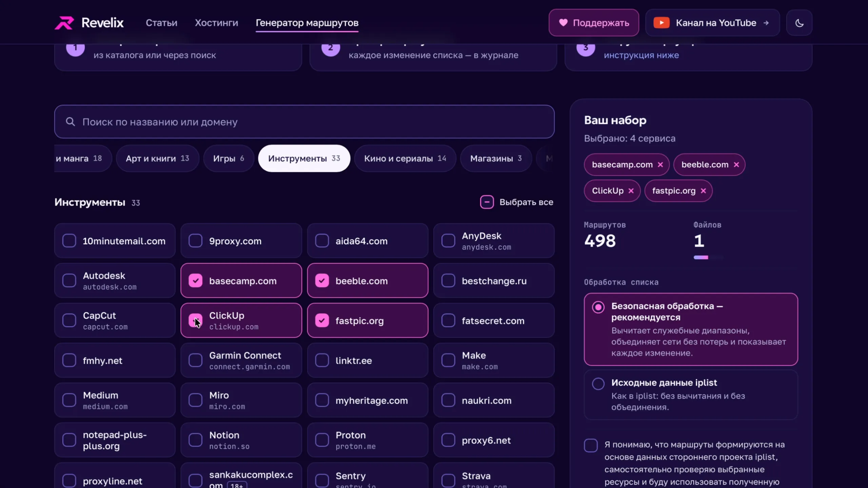Open the Хостинги nav item

(x=216, y=23)
